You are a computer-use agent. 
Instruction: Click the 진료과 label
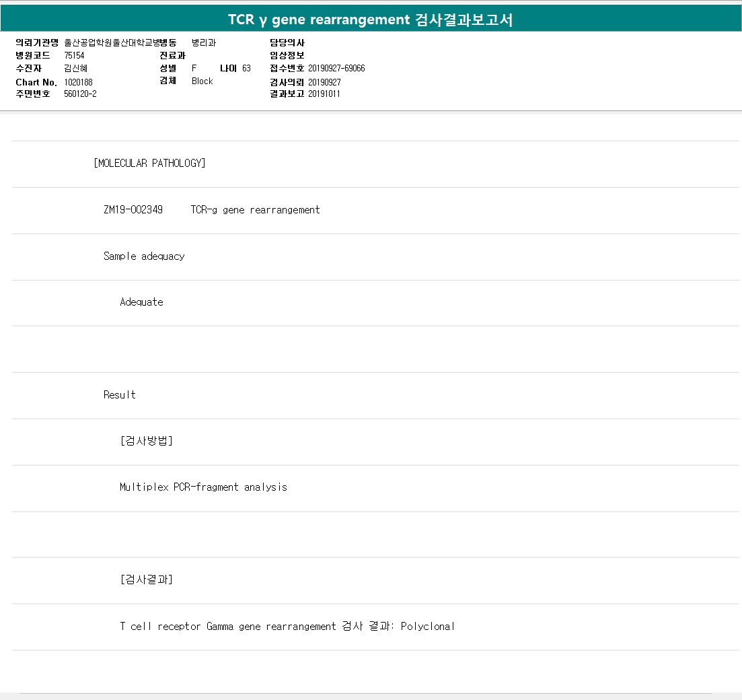coord(173,55)
